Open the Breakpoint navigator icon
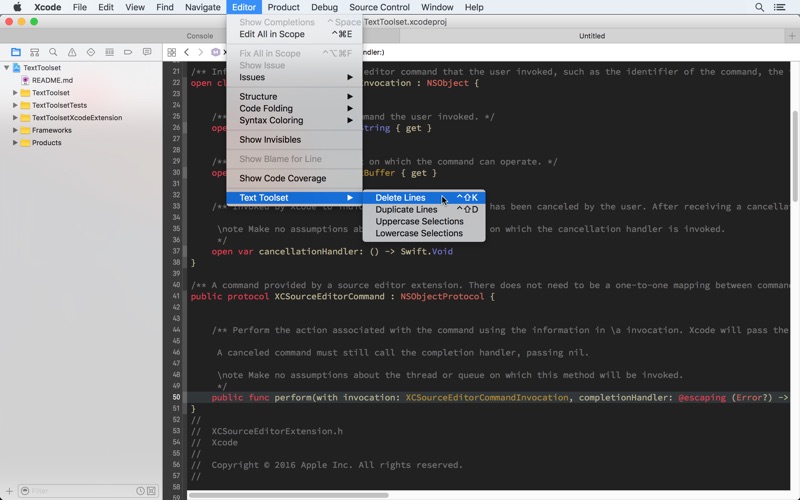Image resolution: width=800 pixels, height=500 pixels. click(x=128, y=52)
